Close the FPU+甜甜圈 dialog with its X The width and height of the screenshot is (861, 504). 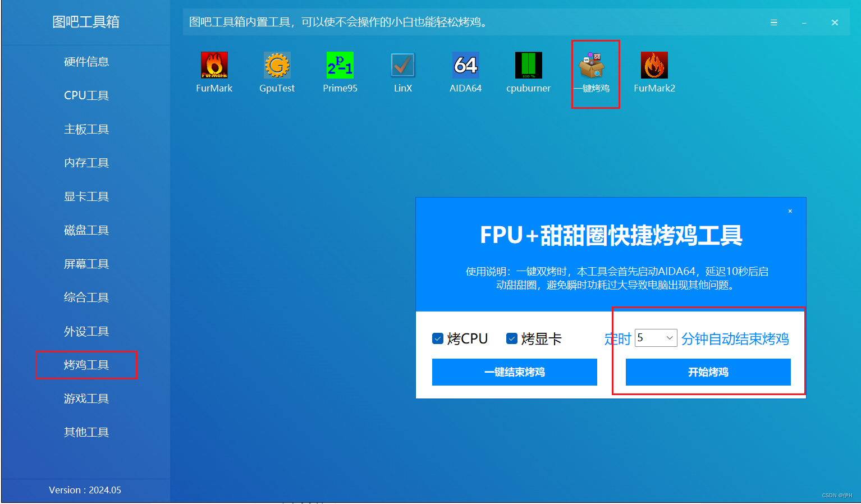click(790, 211)
